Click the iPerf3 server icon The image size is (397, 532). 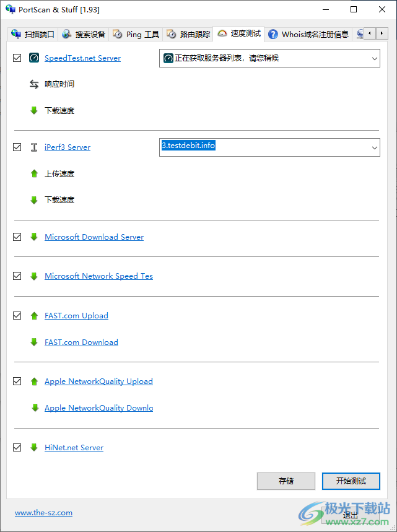pyautogui.click(x=34, y=147)
